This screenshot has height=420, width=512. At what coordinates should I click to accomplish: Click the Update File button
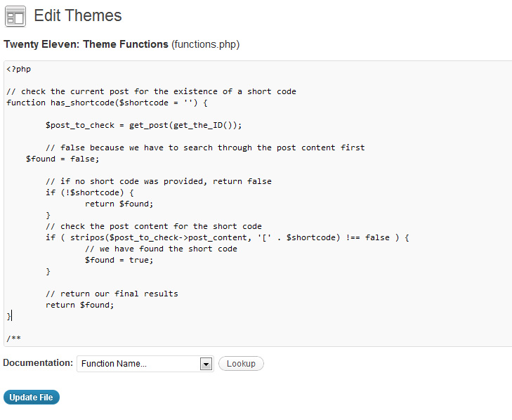tap(32, 397)
